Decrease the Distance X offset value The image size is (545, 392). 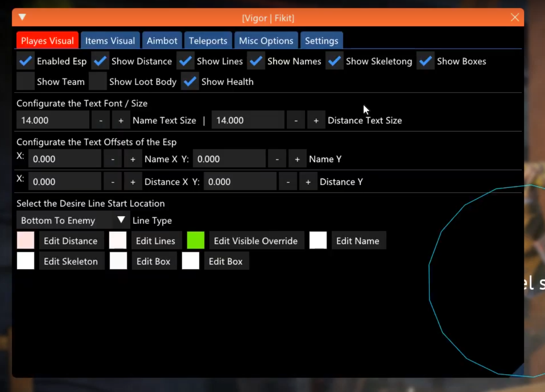pyautogui.click(x=113, y=182)
